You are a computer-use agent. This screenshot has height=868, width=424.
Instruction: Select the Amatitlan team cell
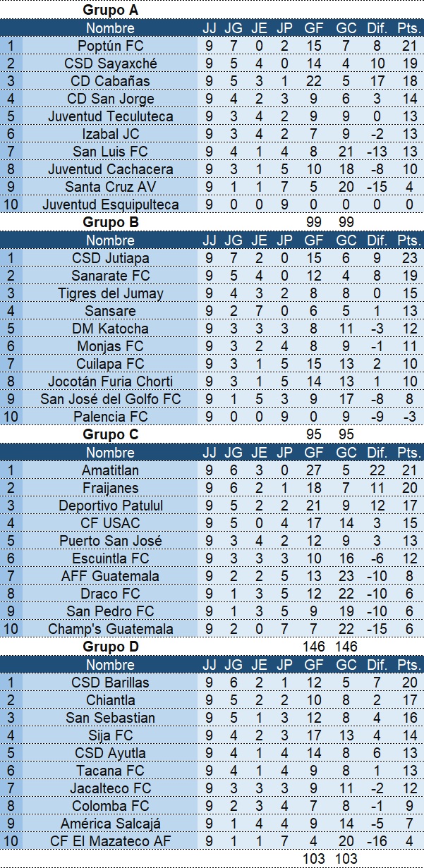pos(110,470)
